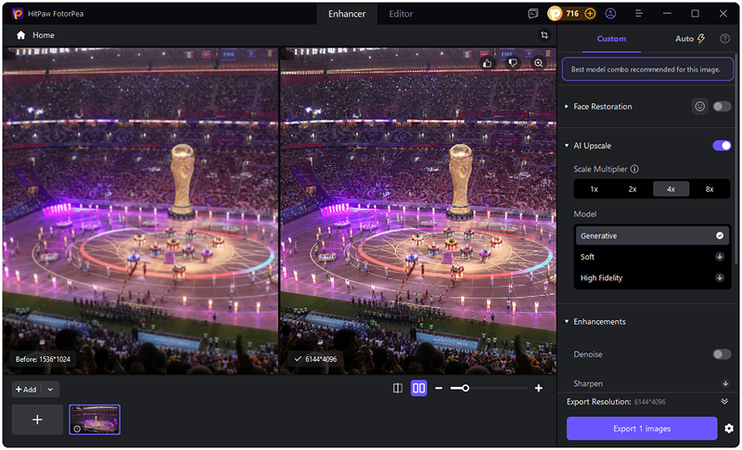Open the user account profile icon
The height and width of the screenshot is (450, 742).
(x=610, y=14)
